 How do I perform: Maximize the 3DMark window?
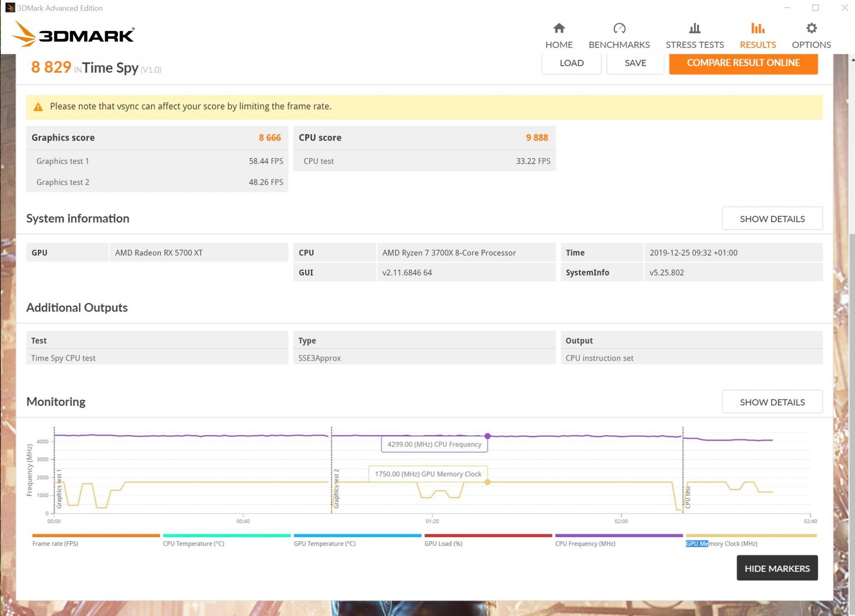pyautogui.click(x=815, y=8)
